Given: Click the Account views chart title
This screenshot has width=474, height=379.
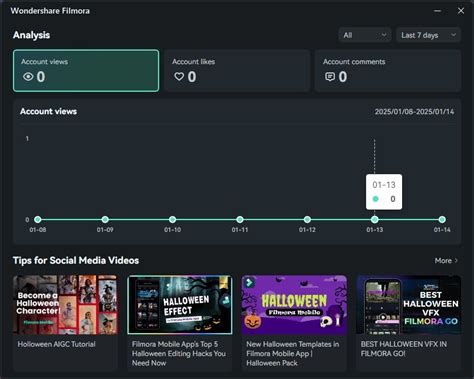Looking at the screenshot, I should point(48,111).
